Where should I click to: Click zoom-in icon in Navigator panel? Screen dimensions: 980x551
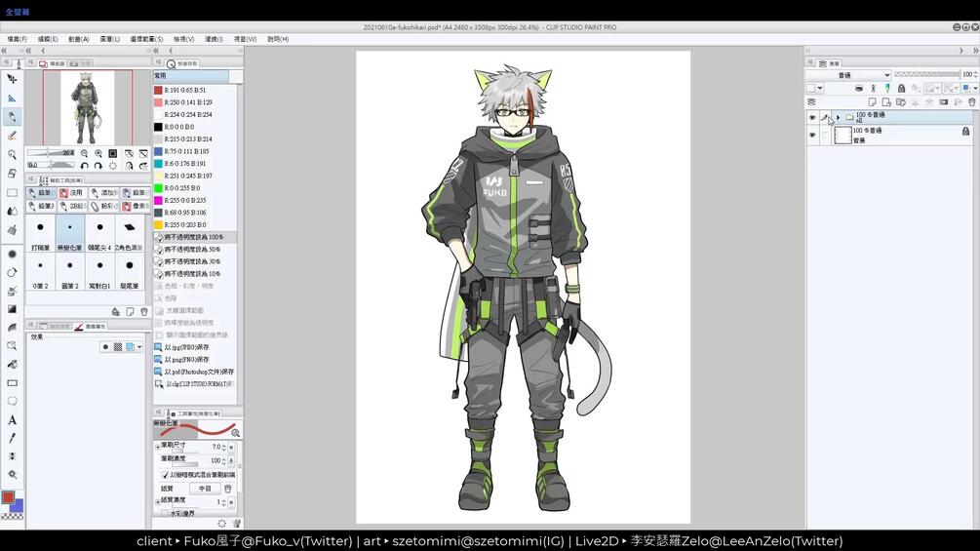point(98,153)
